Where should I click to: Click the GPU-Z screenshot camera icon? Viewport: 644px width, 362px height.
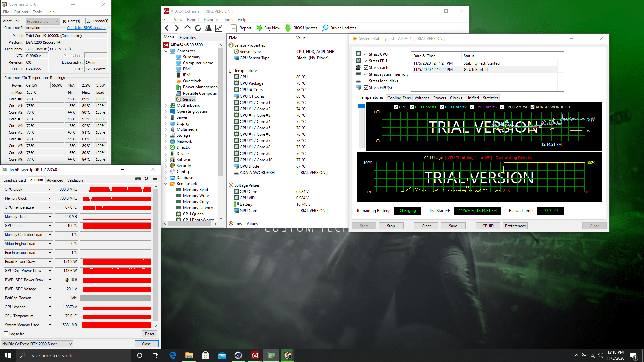[x=138, y=178]
